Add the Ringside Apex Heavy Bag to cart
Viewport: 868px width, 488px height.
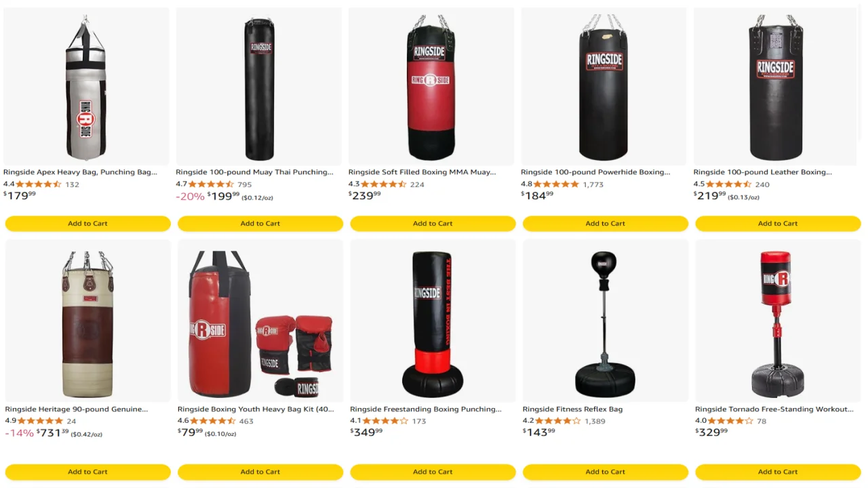coord(87,224)
